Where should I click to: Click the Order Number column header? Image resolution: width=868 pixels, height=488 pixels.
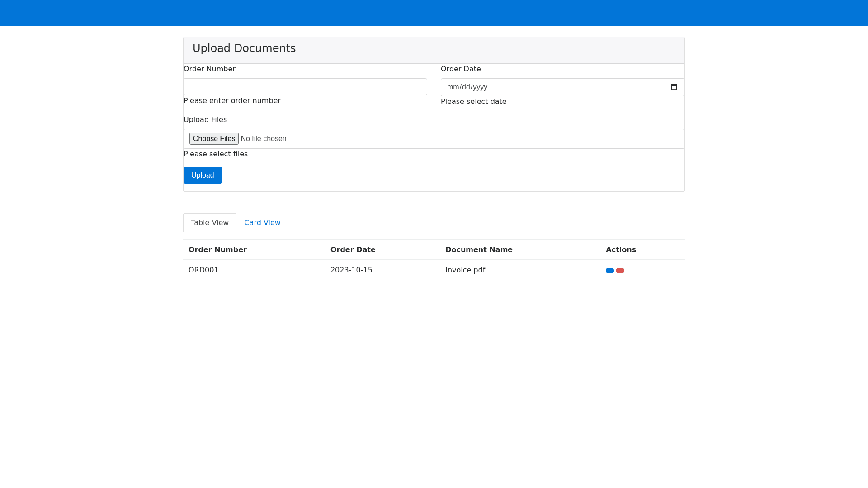click(217, 250)
